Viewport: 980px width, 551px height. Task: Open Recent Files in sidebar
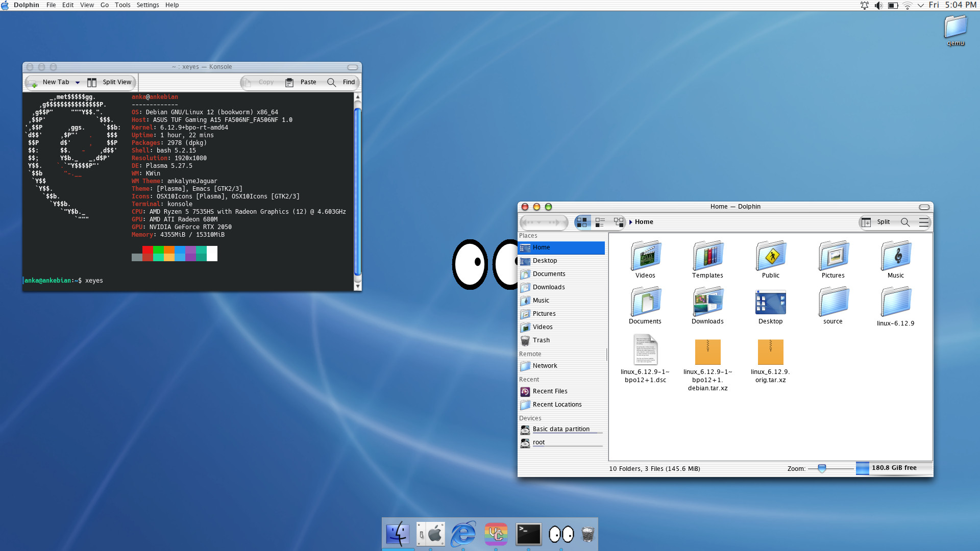click(561, 391)
